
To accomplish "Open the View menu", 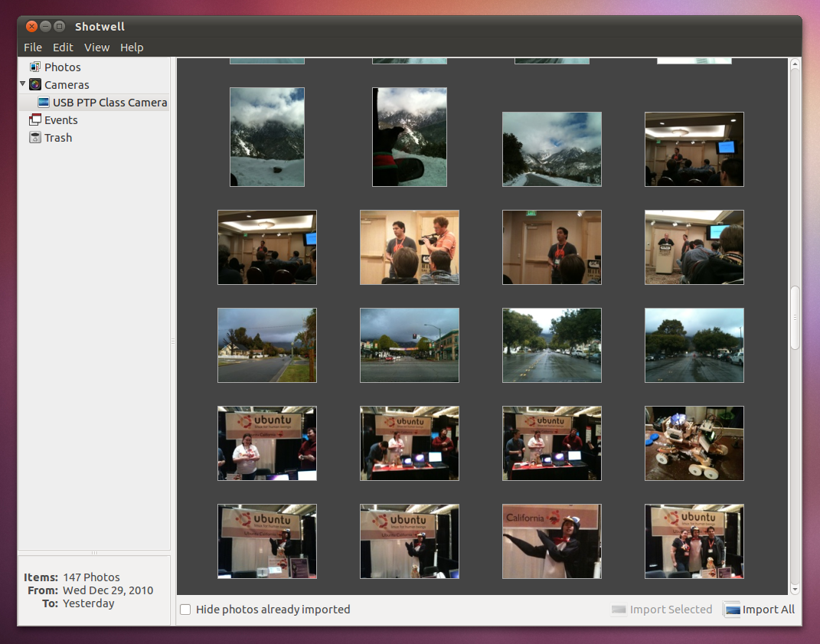I will (x=96, y=47).
